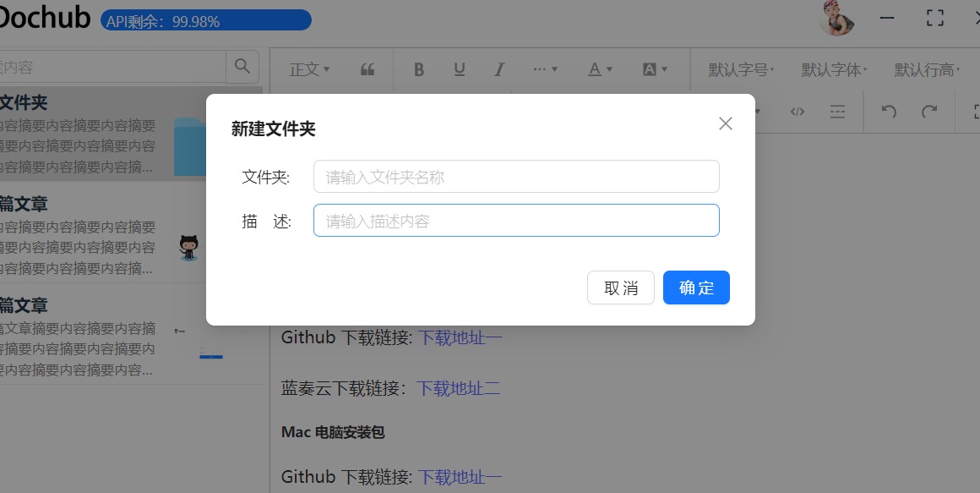
Task: Click the sidebar search content field
Action: pos(112,66)
